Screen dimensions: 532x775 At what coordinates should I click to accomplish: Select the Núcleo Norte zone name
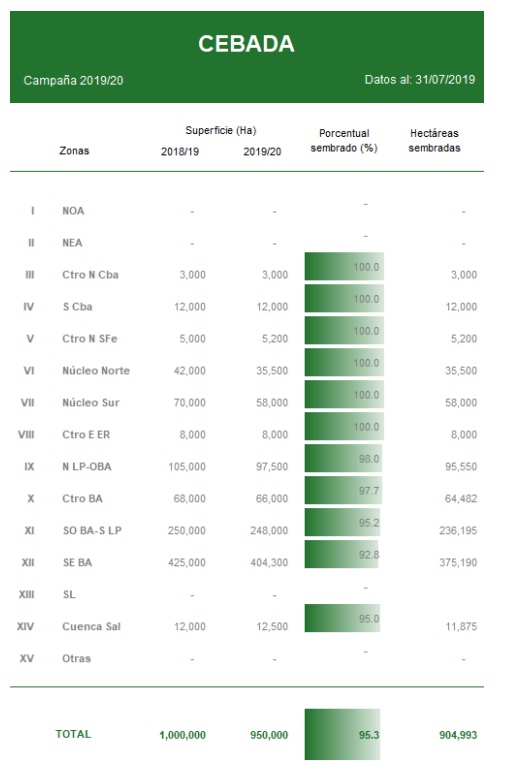96,371
